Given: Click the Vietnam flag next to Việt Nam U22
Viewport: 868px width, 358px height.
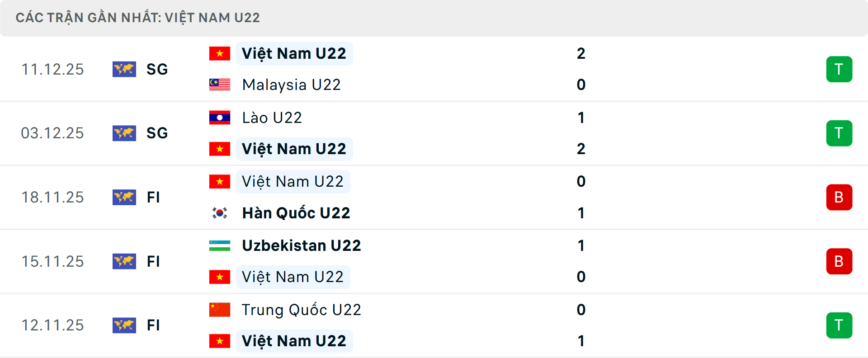Looking at the screenshot, I should tap(220, 53).
